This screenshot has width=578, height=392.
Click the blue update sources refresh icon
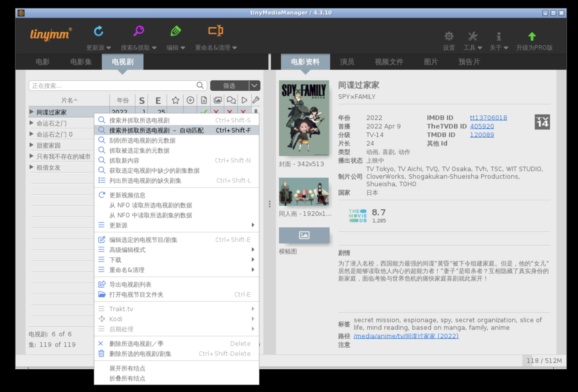pos(98,31)
